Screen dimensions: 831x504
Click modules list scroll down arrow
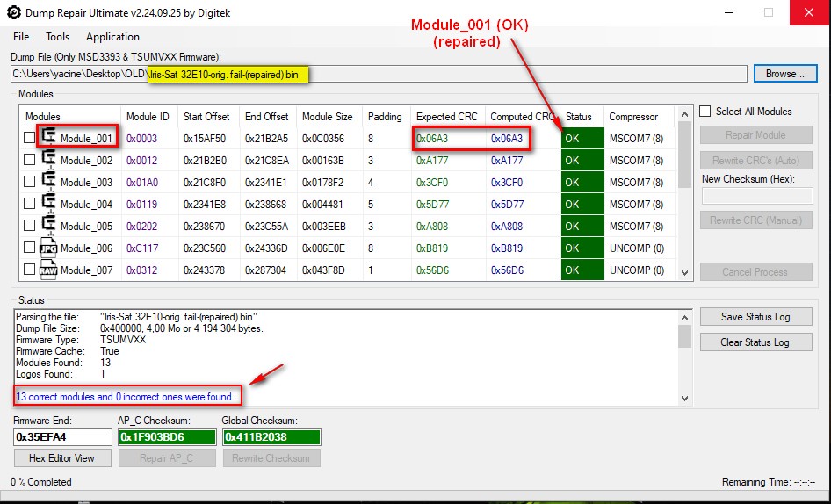(x=684, y=273)
